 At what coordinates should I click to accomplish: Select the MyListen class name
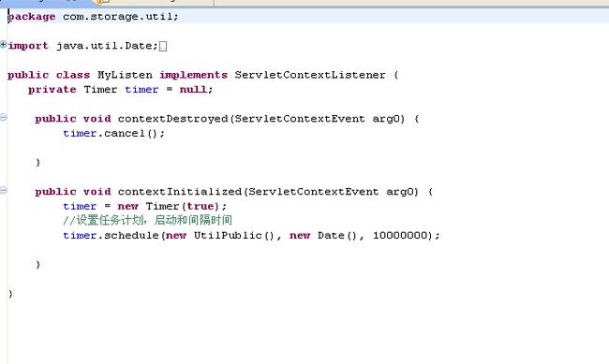[125, 75]
